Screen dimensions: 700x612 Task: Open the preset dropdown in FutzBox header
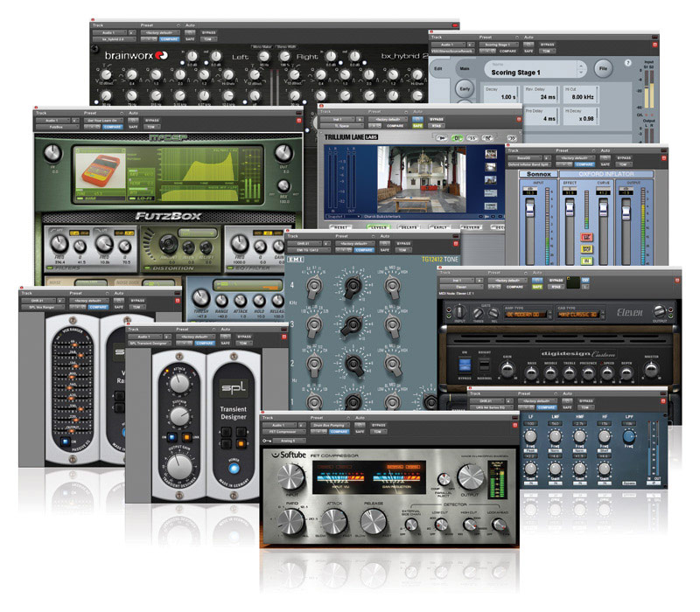coord(102,121)
